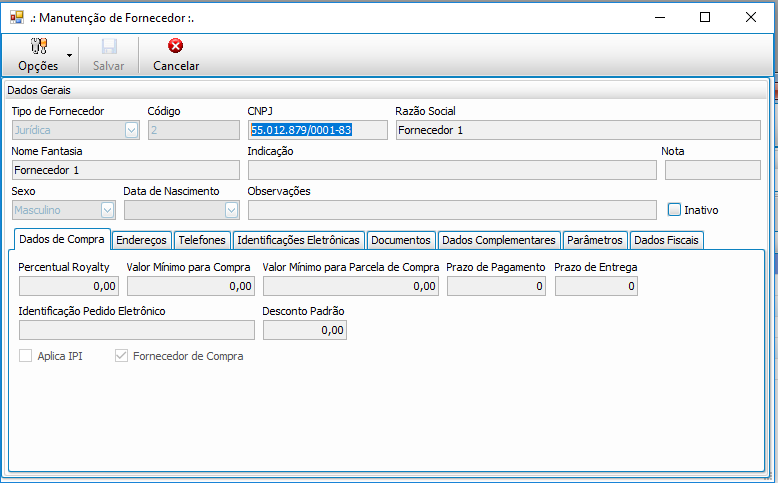This screenshot has height=483, width=778.
Task: Click the red Cancelar icon
Action: tap(175, 46)
